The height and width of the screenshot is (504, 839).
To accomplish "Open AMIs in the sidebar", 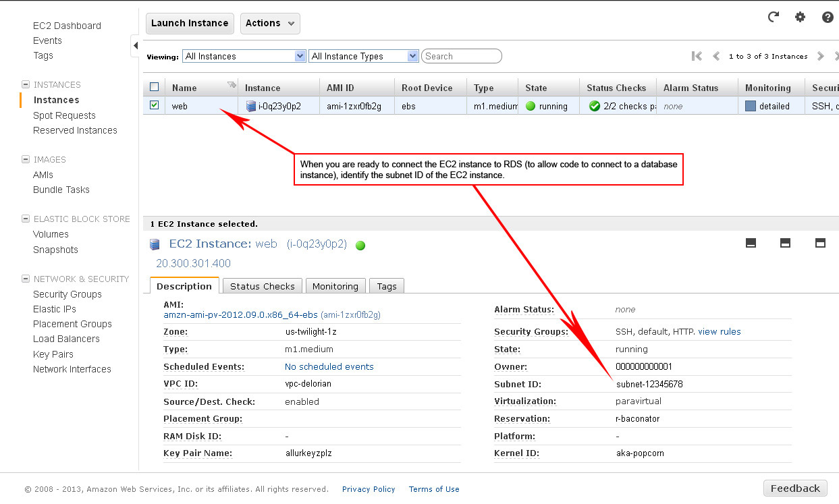I will [x=43, y=175].
